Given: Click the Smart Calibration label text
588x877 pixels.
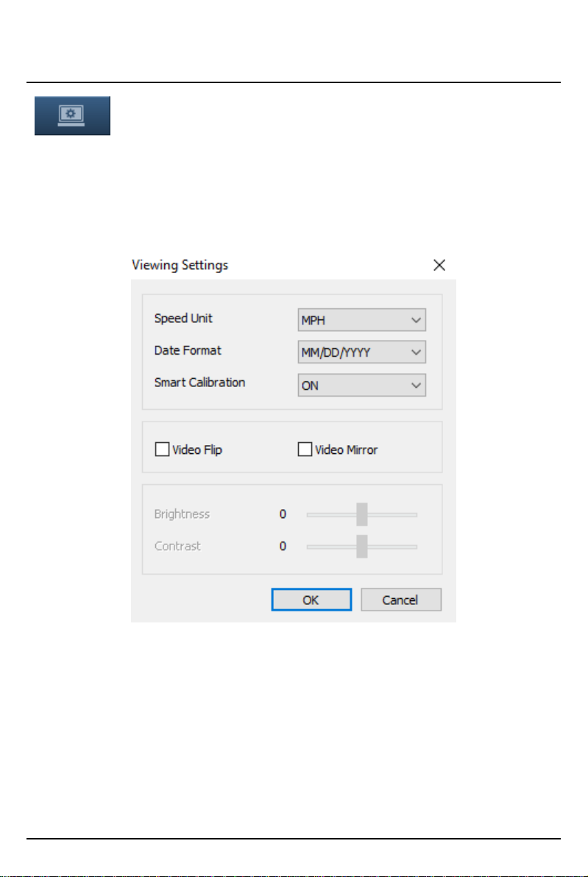Looking at the screenshot, I should 199,383.
